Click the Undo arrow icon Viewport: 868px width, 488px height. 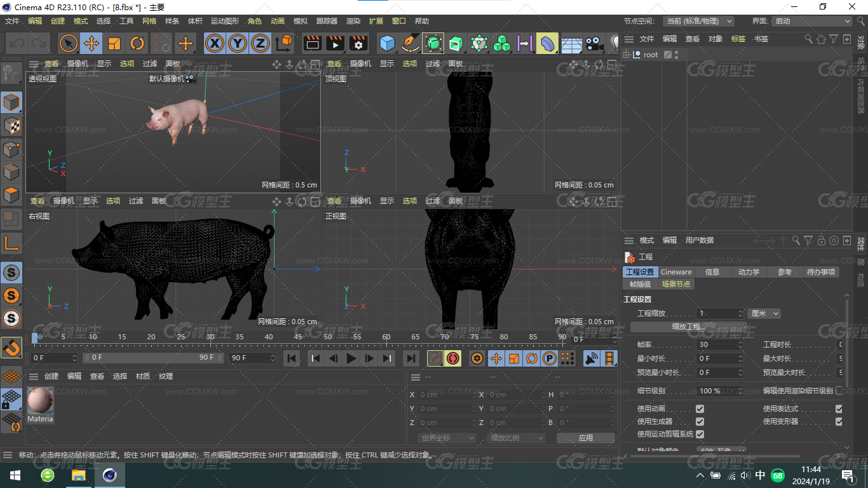pyautogui.click(x=17, y=43)
